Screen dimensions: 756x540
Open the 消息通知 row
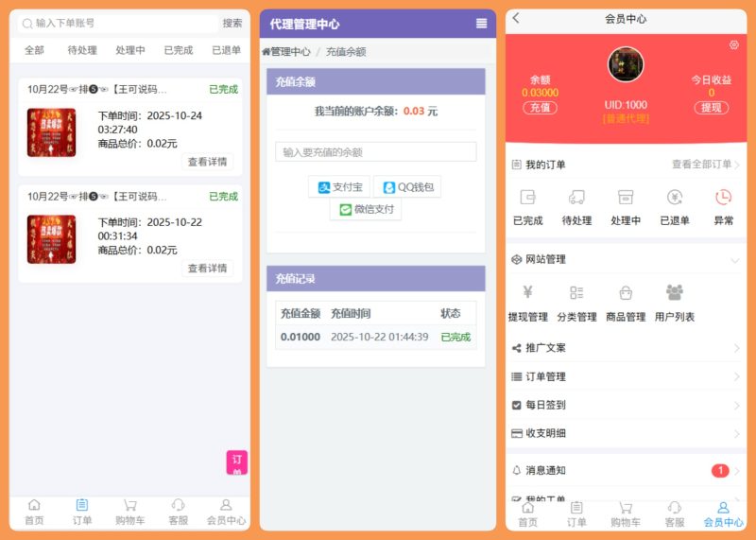pyautogui.click(x=626, y=470)
